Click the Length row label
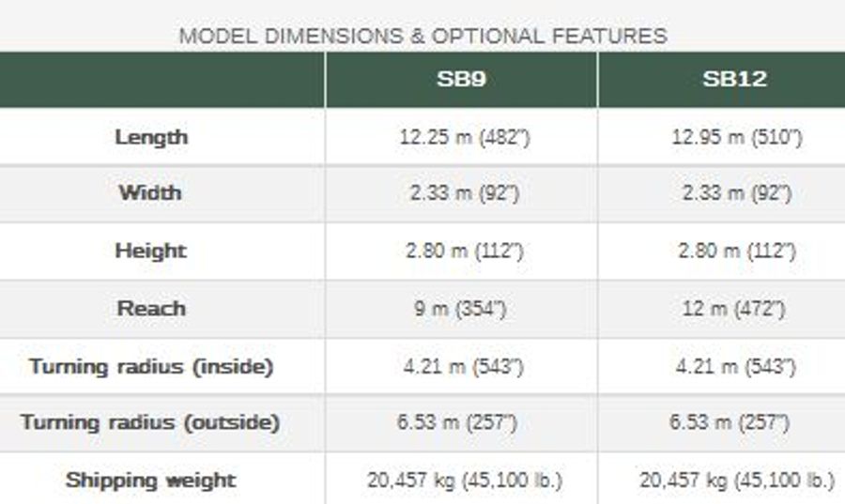The image size is (845, 504). point(151,137)
